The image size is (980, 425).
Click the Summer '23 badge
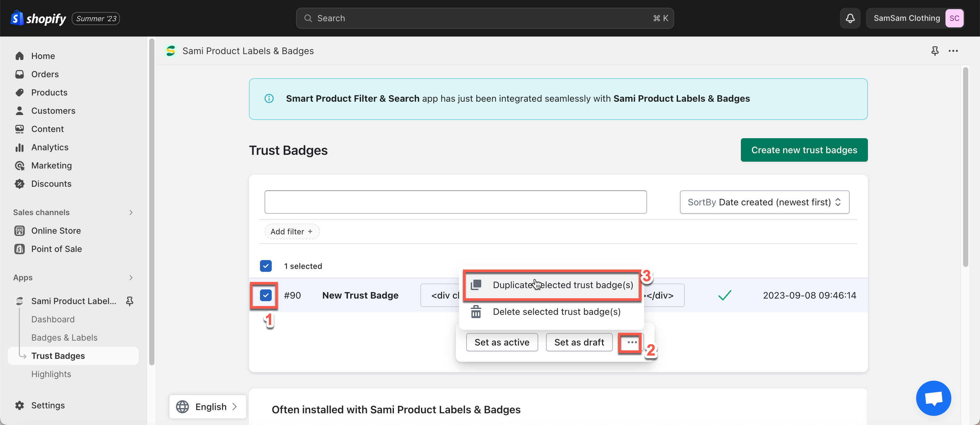96,18
